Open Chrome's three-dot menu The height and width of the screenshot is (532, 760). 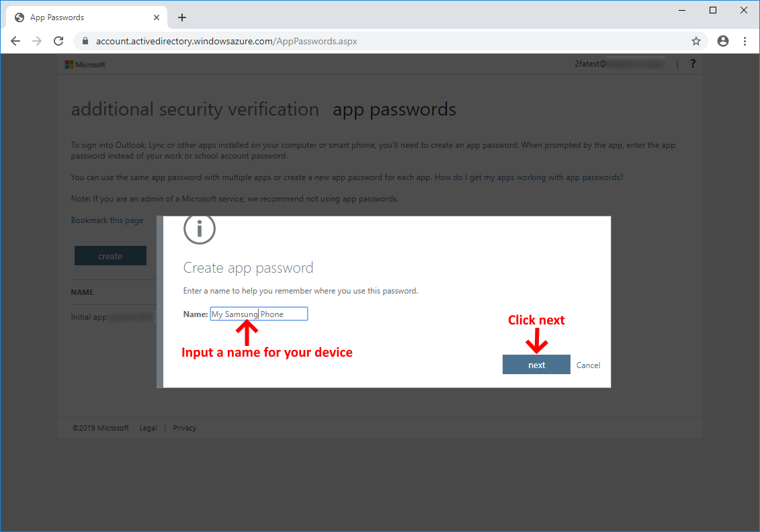click(x=745, y=41)
